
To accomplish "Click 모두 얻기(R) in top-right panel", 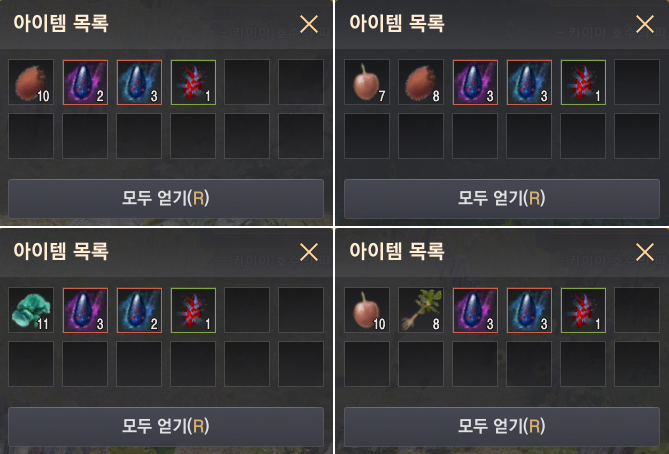I will pyautogui.click(x=502, y=198).
